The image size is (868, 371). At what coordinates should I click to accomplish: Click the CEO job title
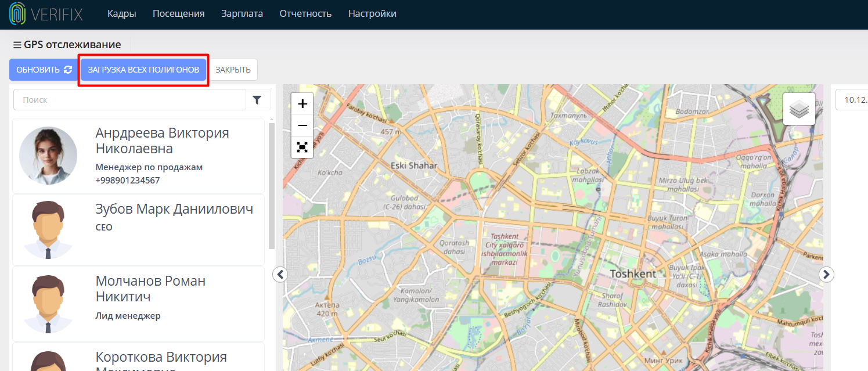click(x=104, y=228)
